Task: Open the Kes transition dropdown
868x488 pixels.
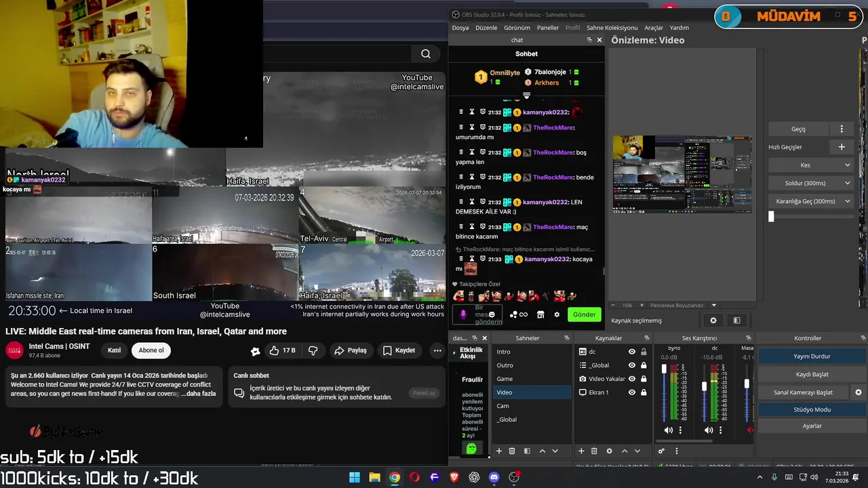Action: [x=811, y=165]
